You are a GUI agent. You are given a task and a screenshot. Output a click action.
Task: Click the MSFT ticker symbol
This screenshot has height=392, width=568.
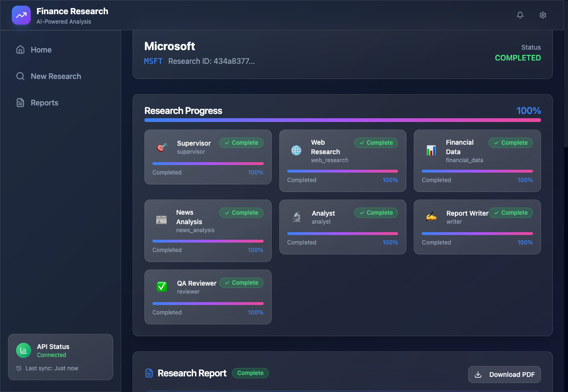point(153,61)
